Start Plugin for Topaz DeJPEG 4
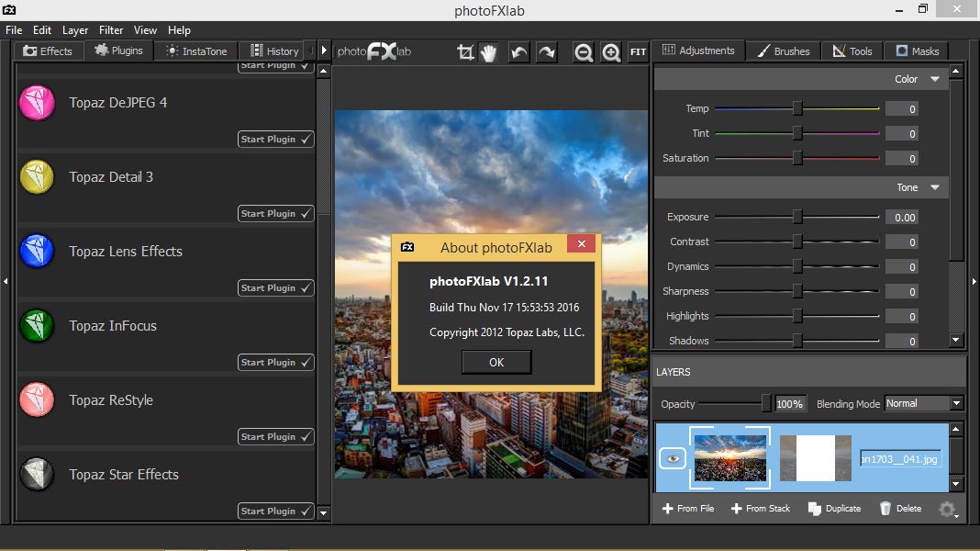Screen dimensions: 980x551 click(275, 139)
